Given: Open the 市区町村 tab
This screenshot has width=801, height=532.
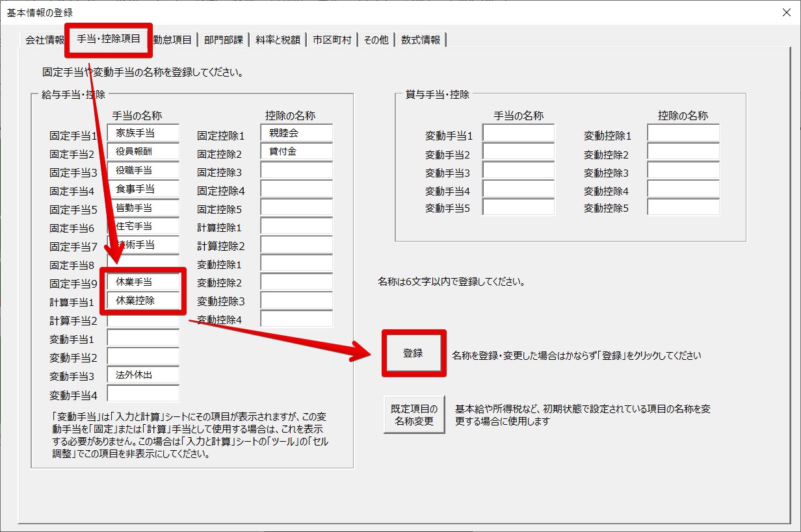Looking at the screenshot, I should (x=332, y=40).
